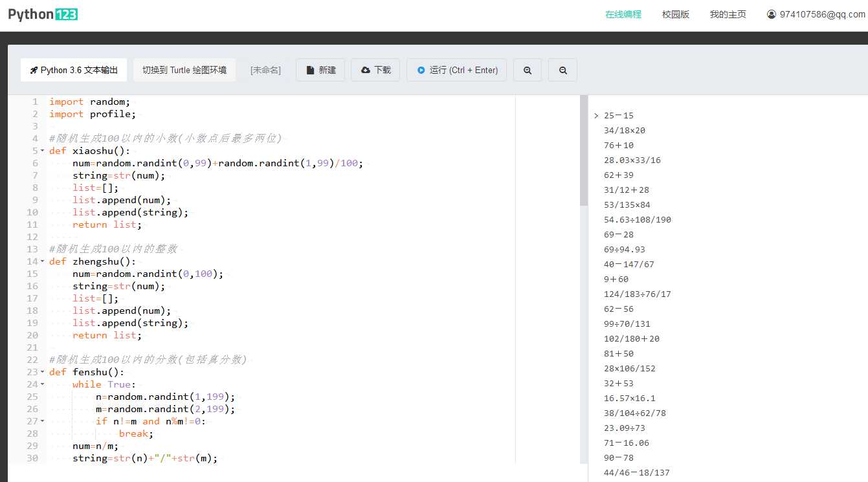This screenshot has height=482, width=868.
Task: Click output line 76＋10
Action: click(619, 146)
